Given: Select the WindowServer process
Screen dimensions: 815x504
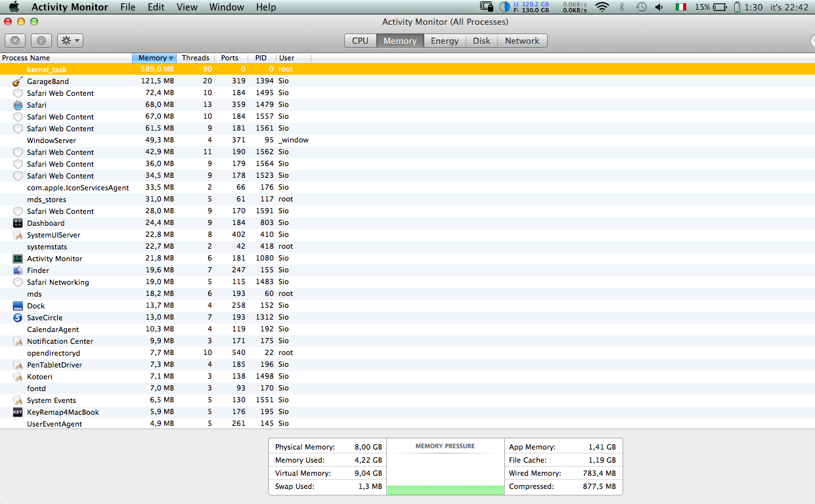Looking at the screenshot, I should point(407,140).
